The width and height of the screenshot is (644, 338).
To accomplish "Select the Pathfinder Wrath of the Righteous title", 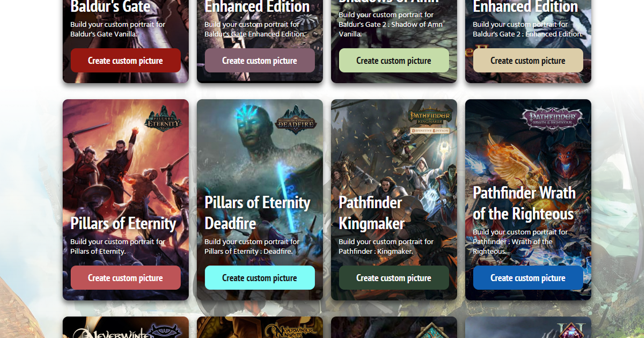I will (x=524, y=203).
